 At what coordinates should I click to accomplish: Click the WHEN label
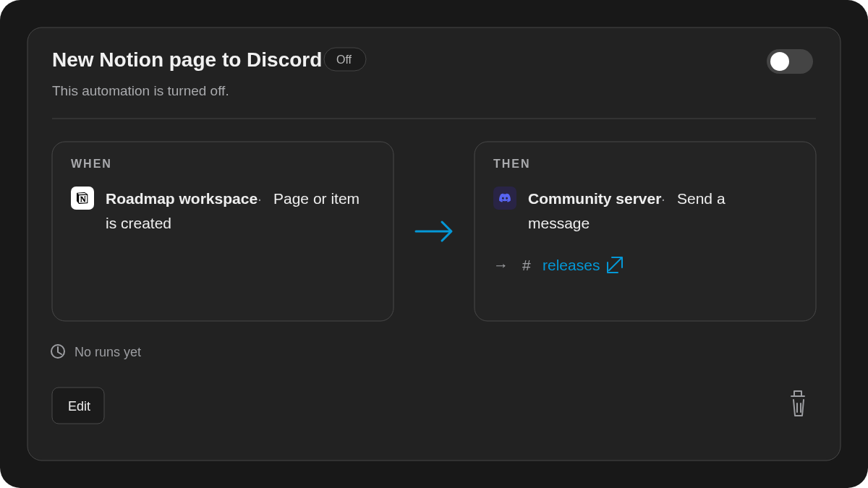click(91, 164)
